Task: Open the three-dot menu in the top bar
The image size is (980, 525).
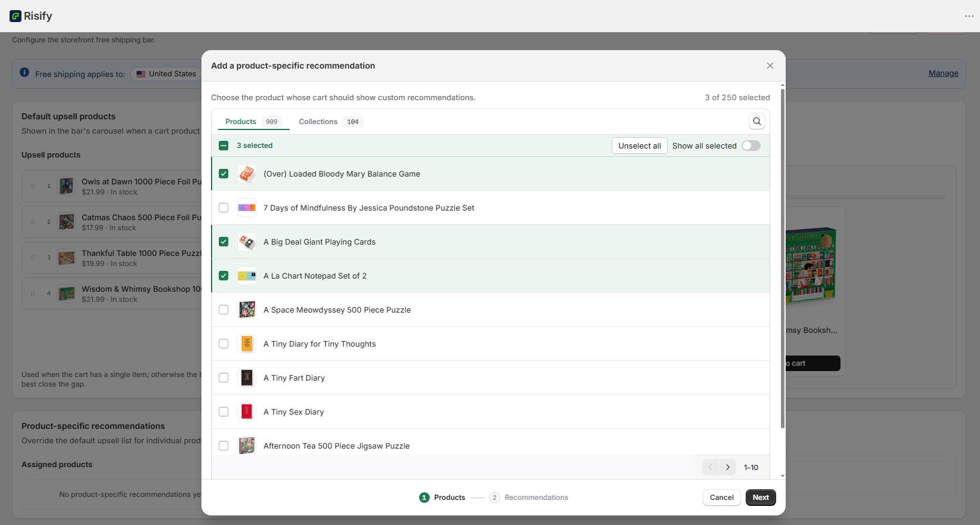Action: (x=969, y=16)
